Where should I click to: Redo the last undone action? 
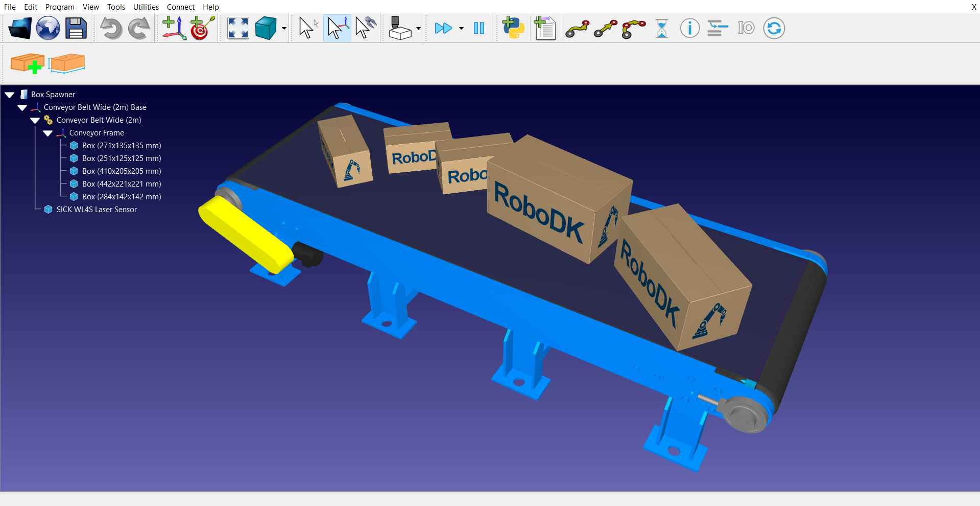coord(139,28)
